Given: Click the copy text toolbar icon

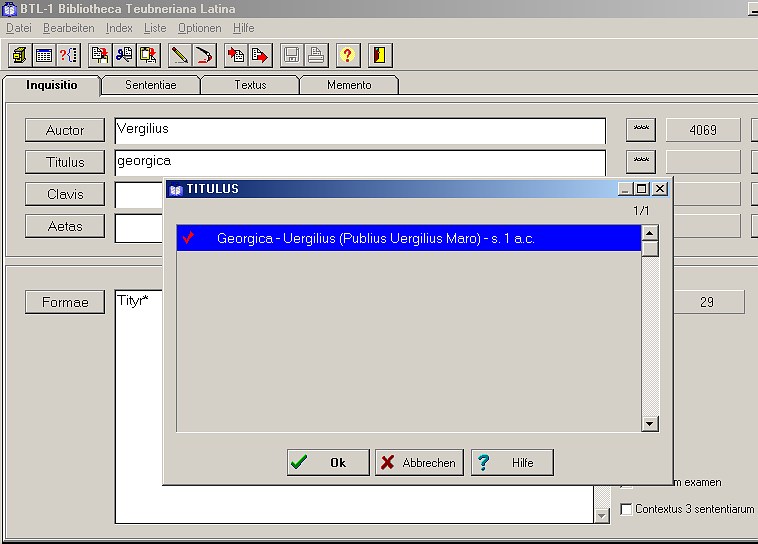Looking at the screenshot, I should [x=100, y=55].
